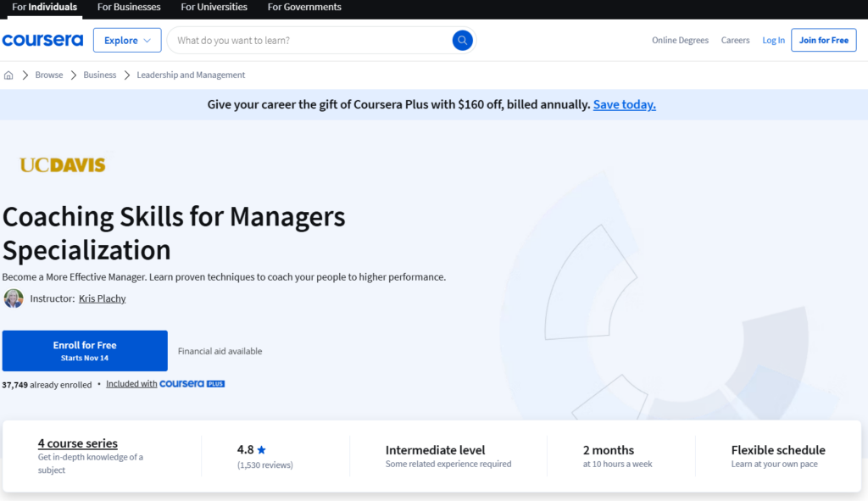Screen dimensions: 868x501
Task: Click Business breadcrumb
Action: tap(100, 75)
